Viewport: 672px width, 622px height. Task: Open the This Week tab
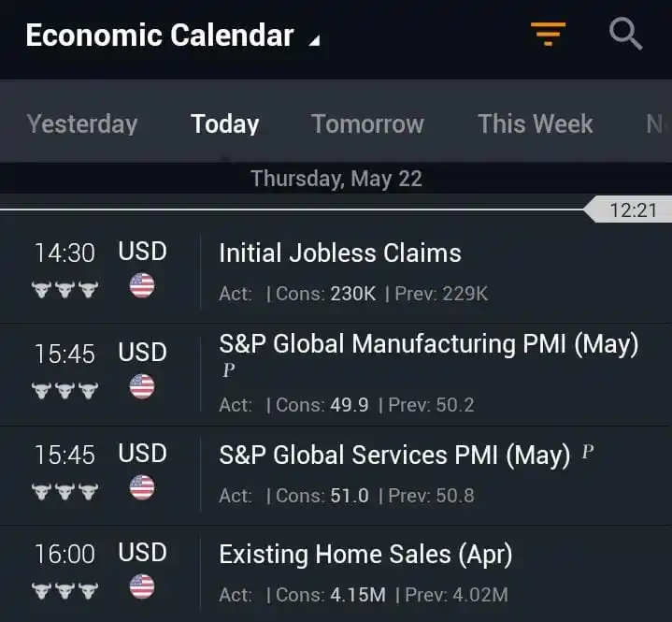pyautogui.click(x=536, y=124)
